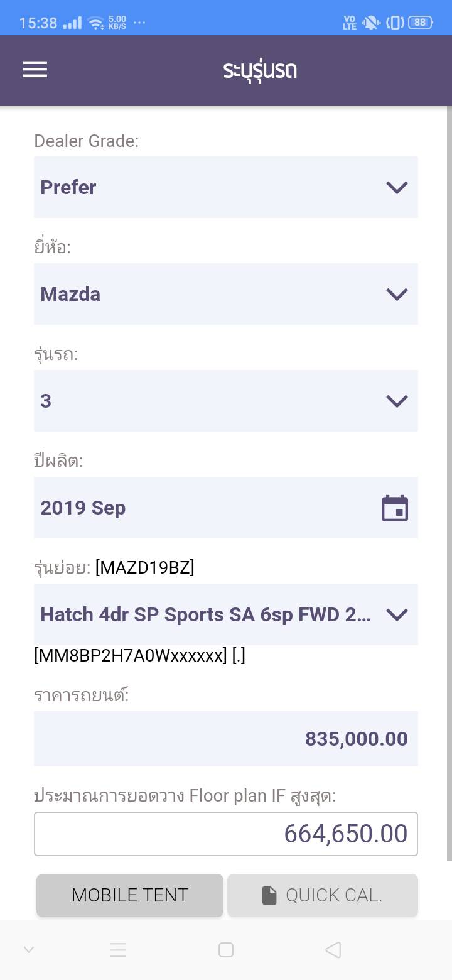Expand the car model dropdown showing 3
This screenshot has height=980, width=452.
226,401
